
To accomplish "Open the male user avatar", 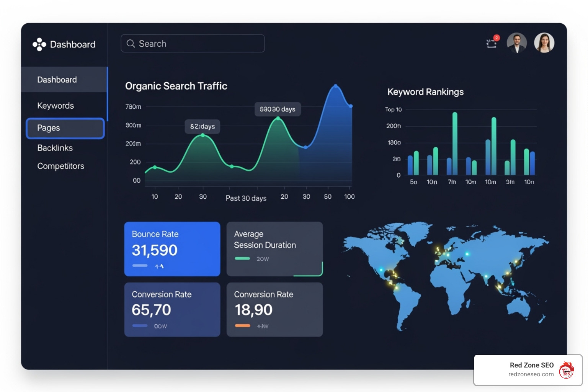I will point(517,43).
